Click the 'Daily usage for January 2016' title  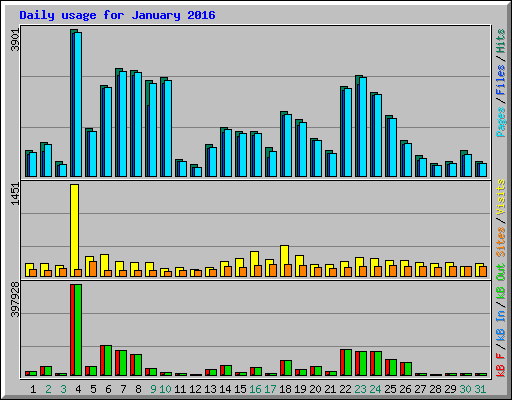[117, 15]
